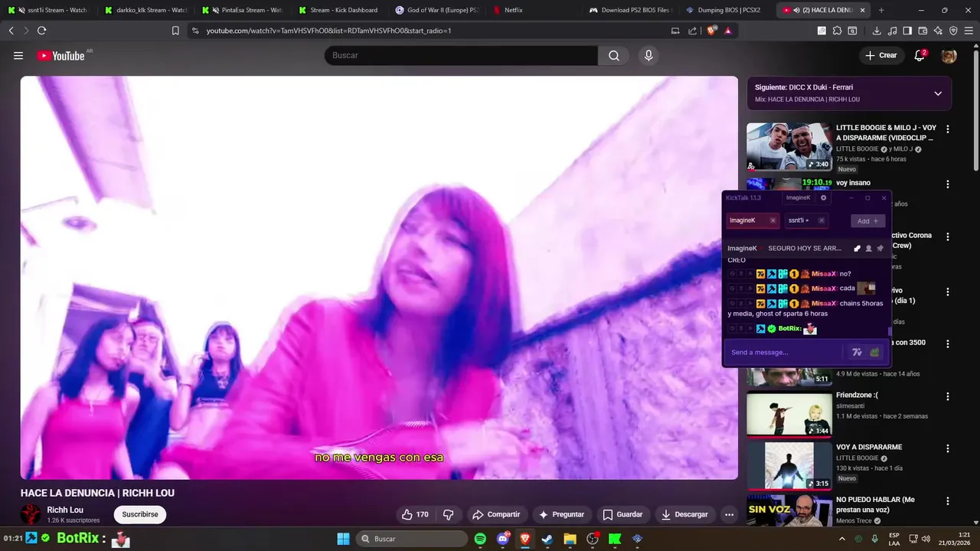The image size is (980, 551).
Task: Open the browser downloads icon
Action: [x=877, y=31]
